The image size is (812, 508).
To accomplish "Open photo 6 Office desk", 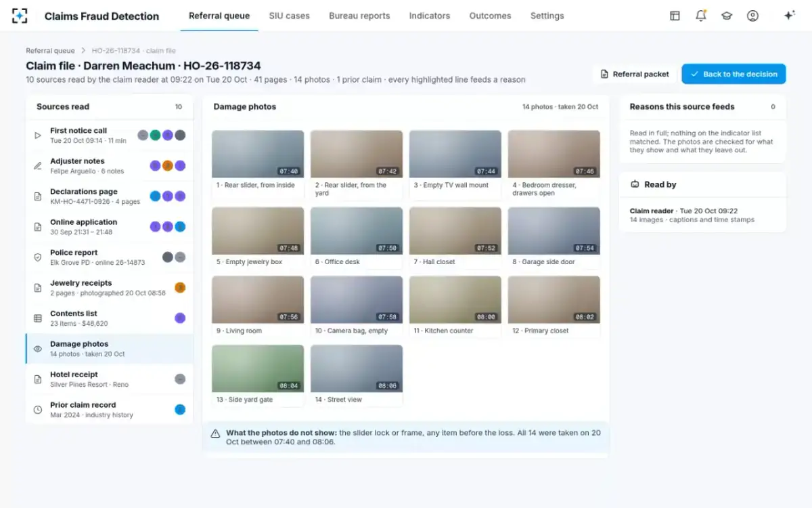I will pos(357,238).
